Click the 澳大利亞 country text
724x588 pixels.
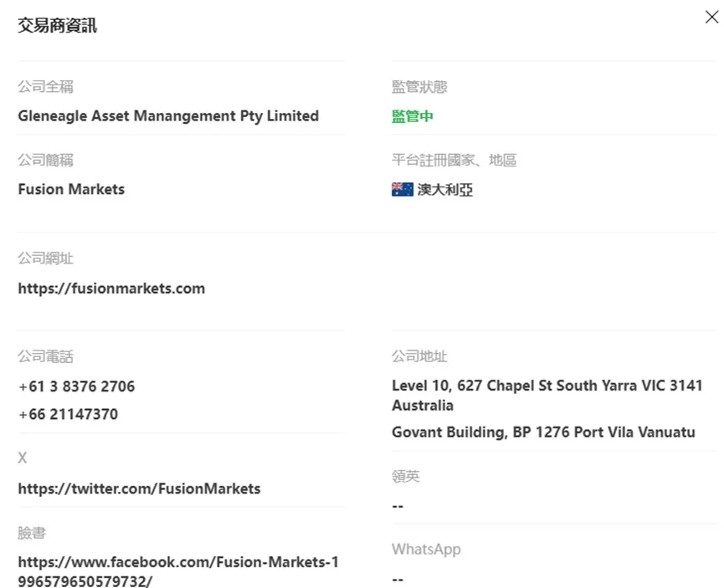pos(444,190)
